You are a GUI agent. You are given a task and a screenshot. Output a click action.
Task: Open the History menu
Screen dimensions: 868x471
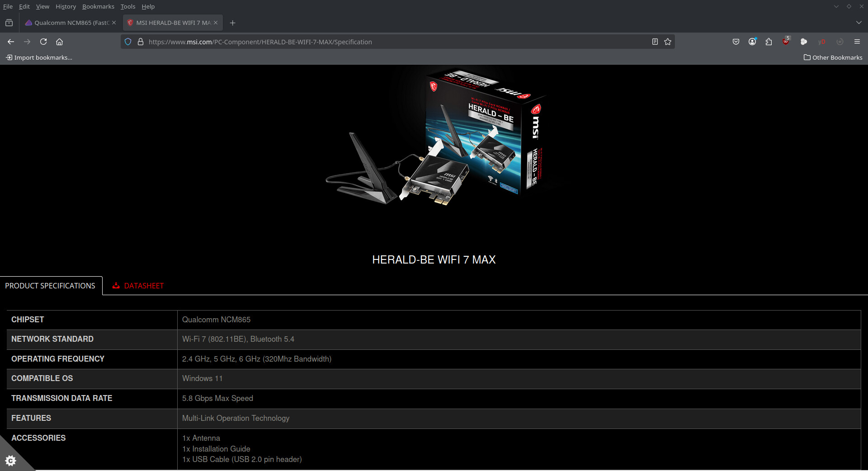pyautogui.click(x=66, y=6)
